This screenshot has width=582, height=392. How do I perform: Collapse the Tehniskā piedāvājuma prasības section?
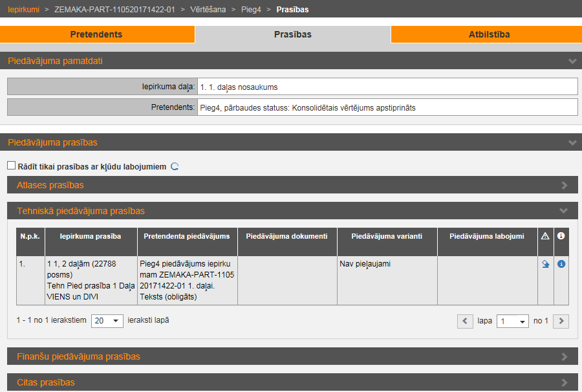[564, 211]
